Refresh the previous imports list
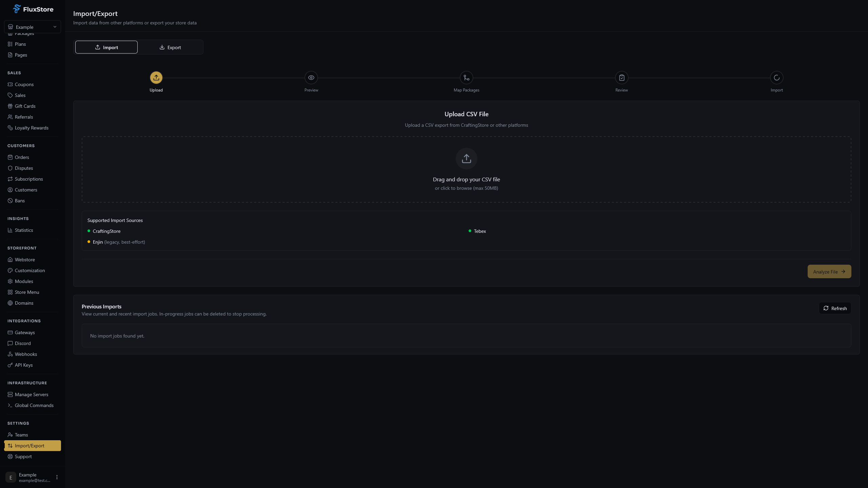This screenshot has width=868, height=488. 835,308
